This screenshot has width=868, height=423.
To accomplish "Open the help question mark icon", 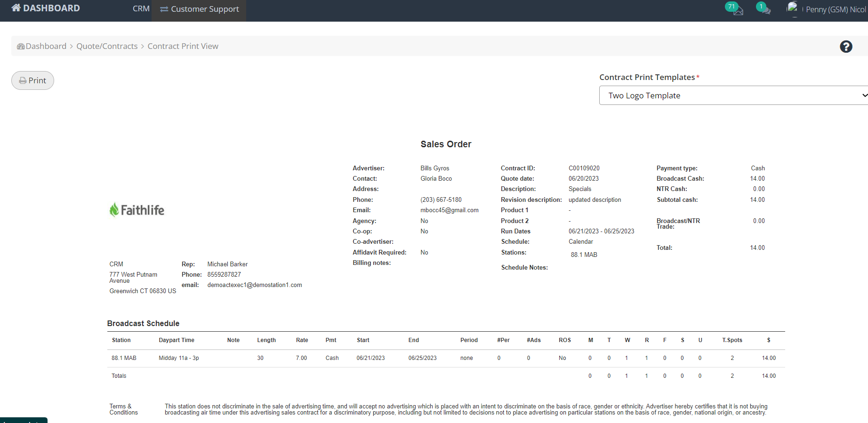I will pyautogui.click(x=846, y=47).
